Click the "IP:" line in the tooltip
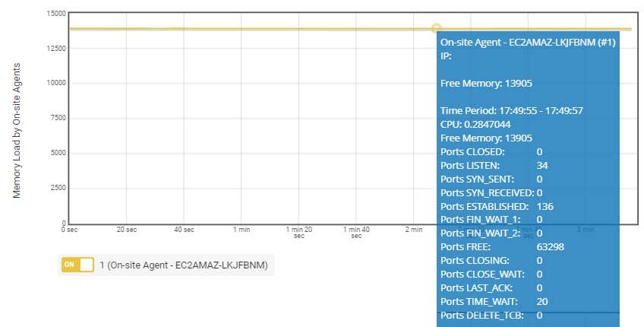The image size is (644, 327). 446,56
